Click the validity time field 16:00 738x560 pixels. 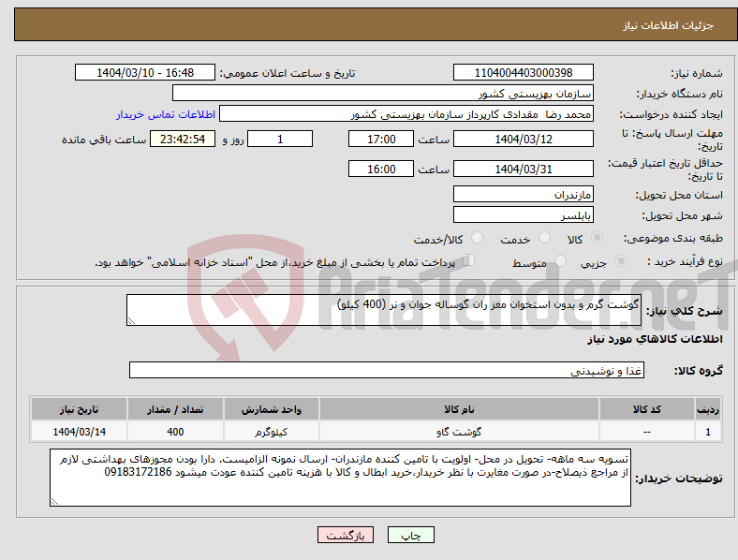pyautogui.click(x=381, y=169)
